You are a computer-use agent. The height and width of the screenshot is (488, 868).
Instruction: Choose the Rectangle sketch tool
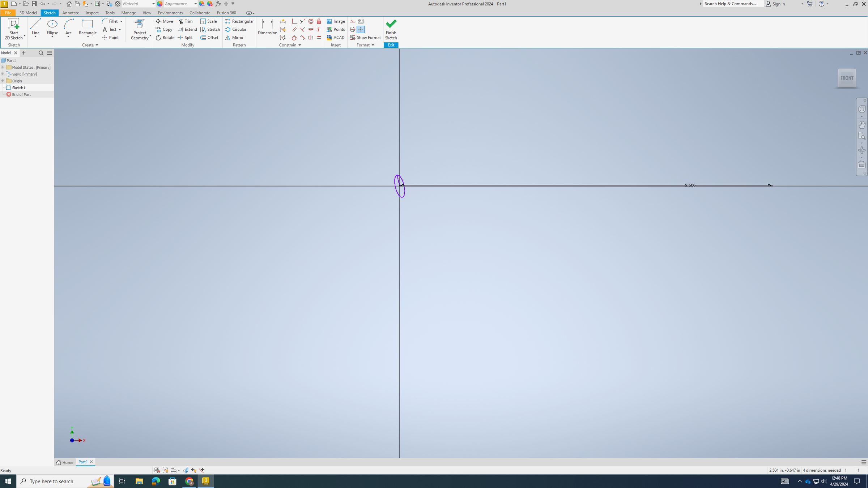88,27
